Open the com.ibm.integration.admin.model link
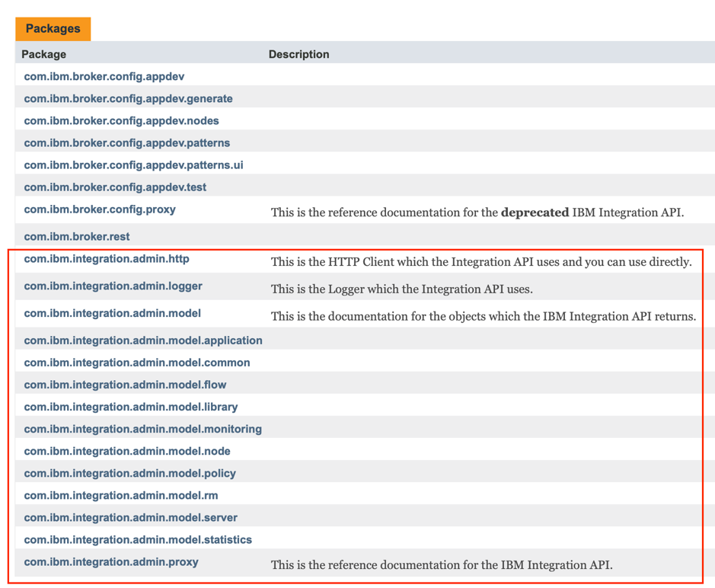This screenshot has width=715, height=588. tap(112, 313)
